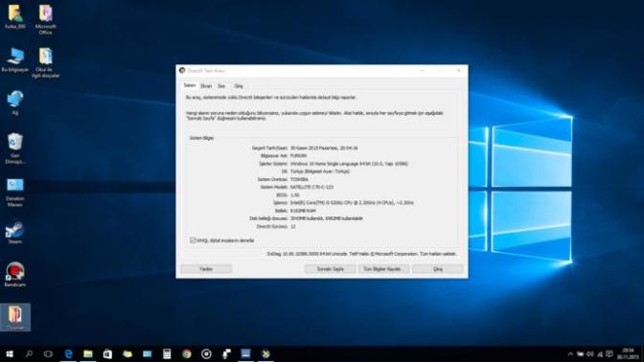Switch to the Ses tab
This screenshot has height=362, width=644.
[x=221, y=86]
